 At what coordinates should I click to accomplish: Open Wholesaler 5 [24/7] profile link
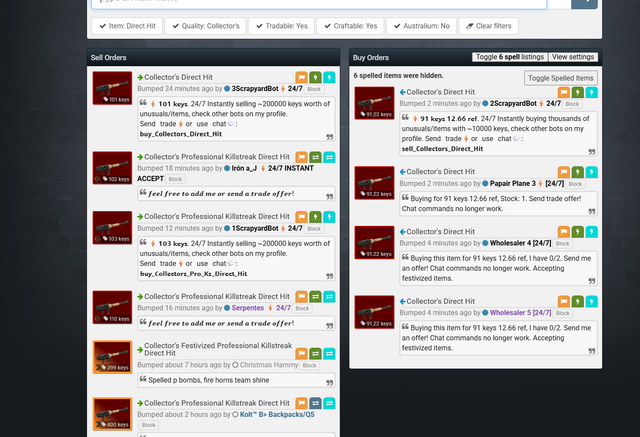(520, 313)
